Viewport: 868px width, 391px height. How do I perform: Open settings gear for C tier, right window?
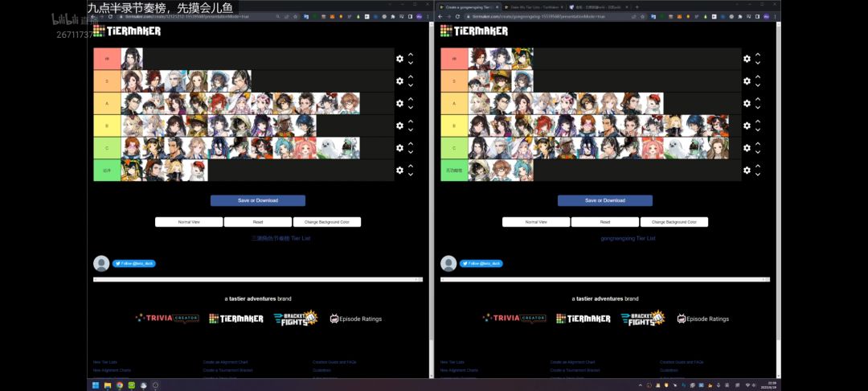(747, 148)
